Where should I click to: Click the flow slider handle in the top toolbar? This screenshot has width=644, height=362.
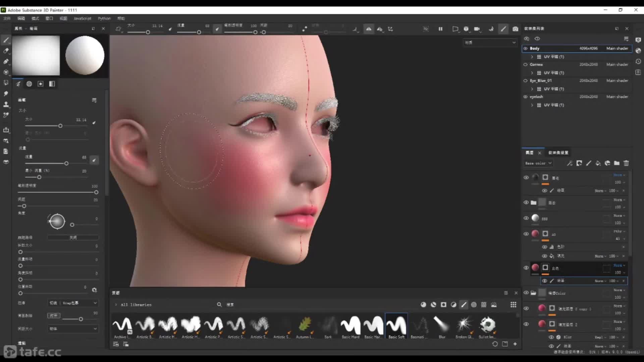[x=199, y=33]
